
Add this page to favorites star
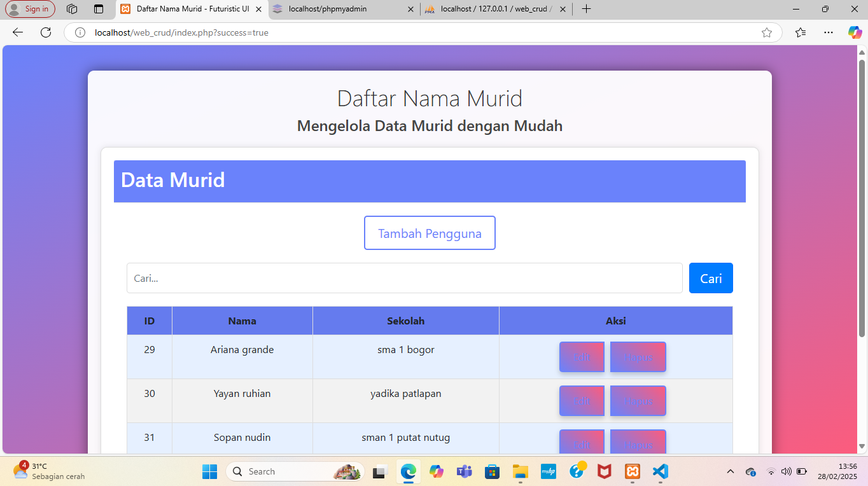point(767,32)
